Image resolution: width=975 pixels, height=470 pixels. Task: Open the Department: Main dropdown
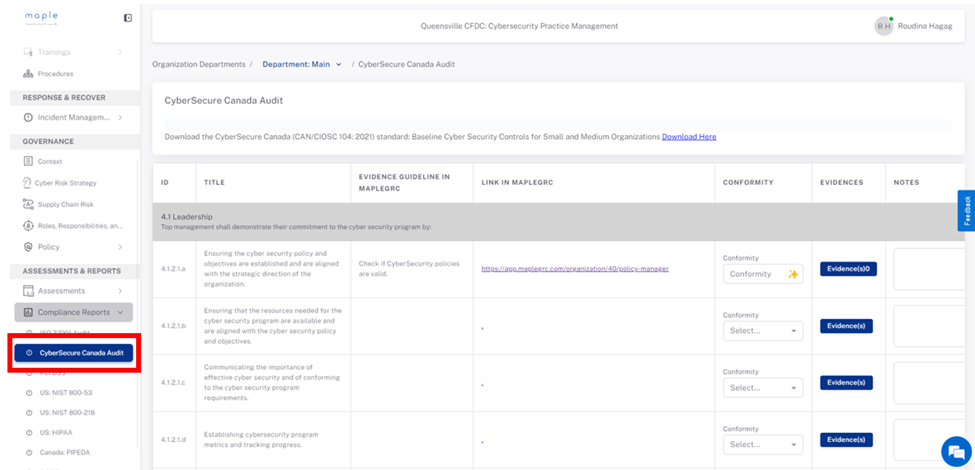coord(302,64)
